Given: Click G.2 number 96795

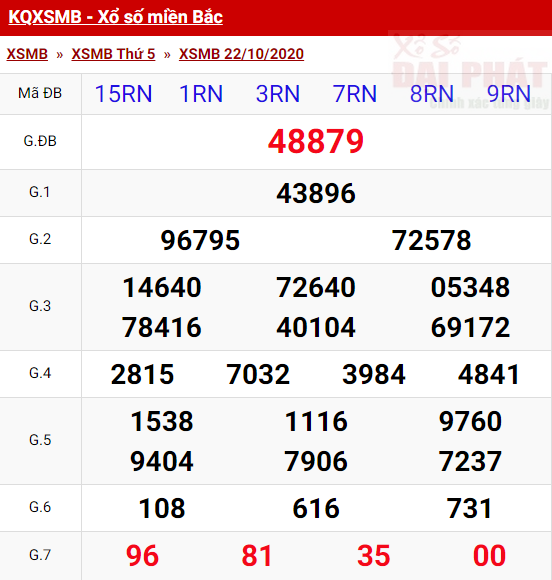Looking at the screenshot, I should (200, 240).
